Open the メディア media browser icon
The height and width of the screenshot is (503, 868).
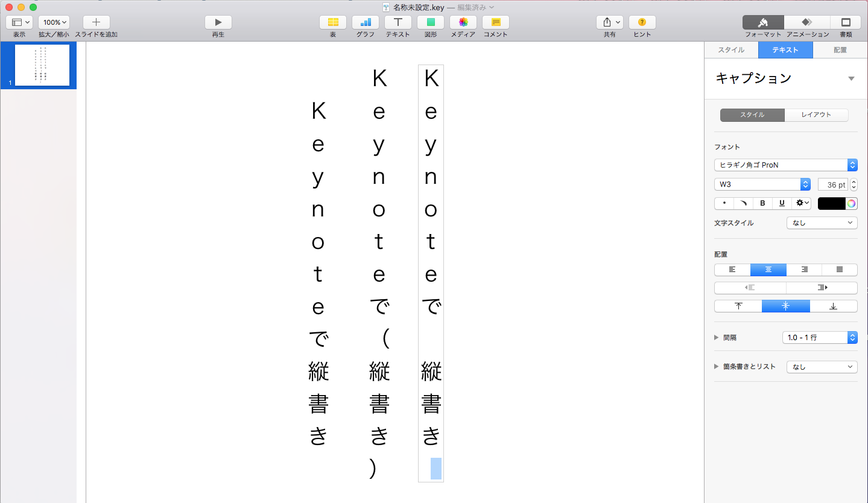(463, 22)
